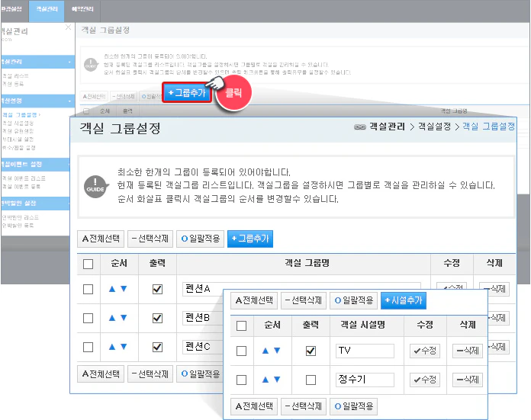Move 펜션C group down with blue arrow
531x420 pixels.
pyautogui.click(x=124, y=347)
